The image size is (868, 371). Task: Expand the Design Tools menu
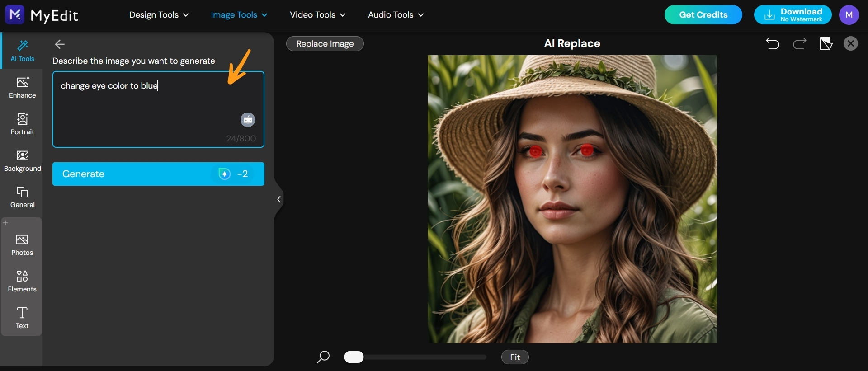159,15
